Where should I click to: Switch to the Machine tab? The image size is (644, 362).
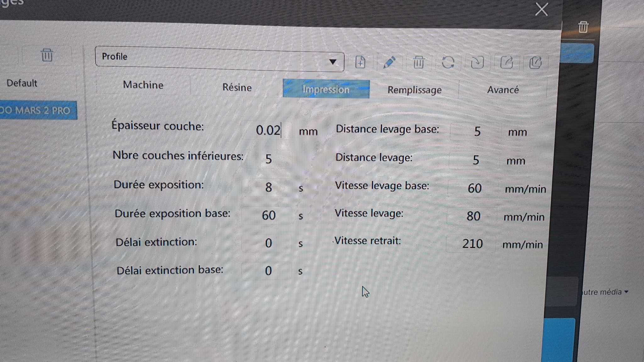pos(143,85)
